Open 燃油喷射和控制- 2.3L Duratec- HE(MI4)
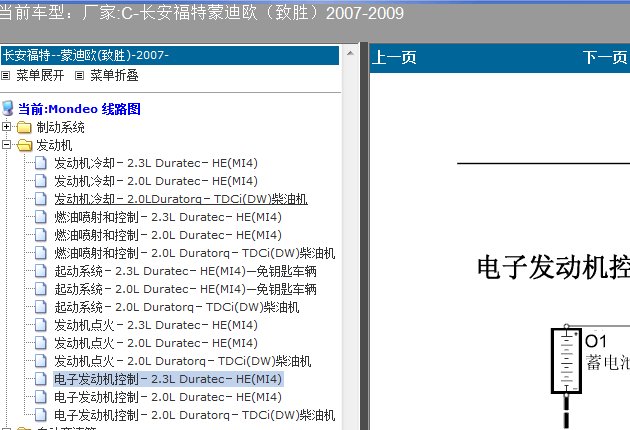Viewport: 630px width, 430px height. 168,217
